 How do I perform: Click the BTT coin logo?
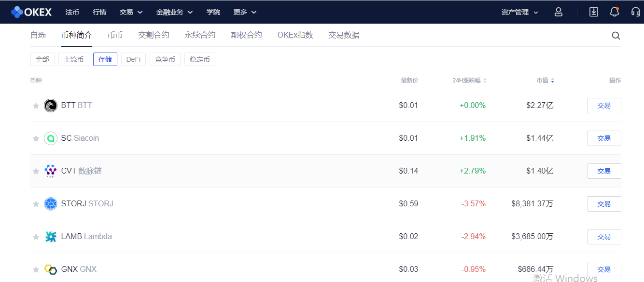[51, 105]
